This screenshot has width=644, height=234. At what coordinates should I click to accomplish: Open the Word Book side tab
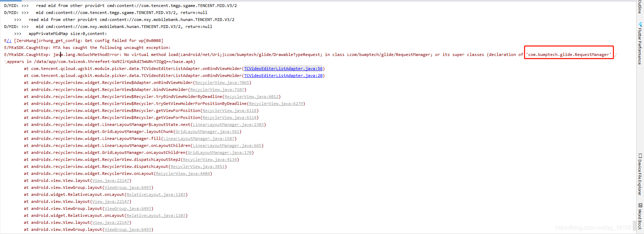pos(640,217)
